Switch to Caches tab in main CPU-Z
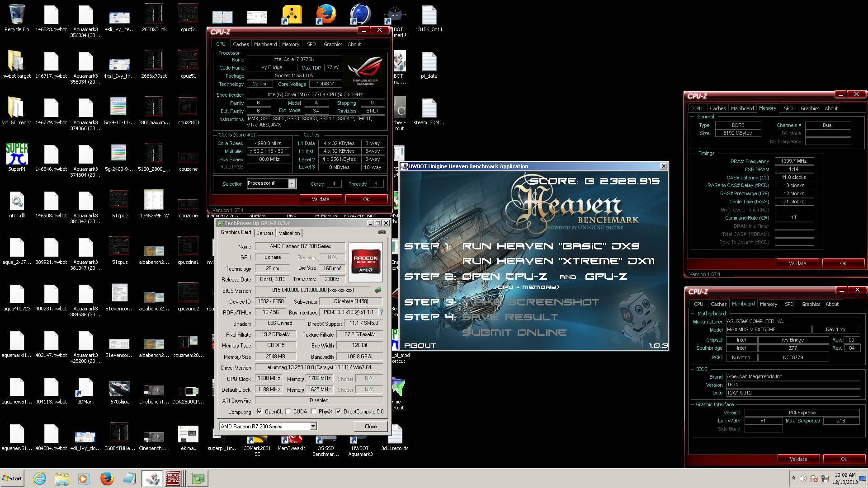The image size is (868, 488). pos(241,44)
